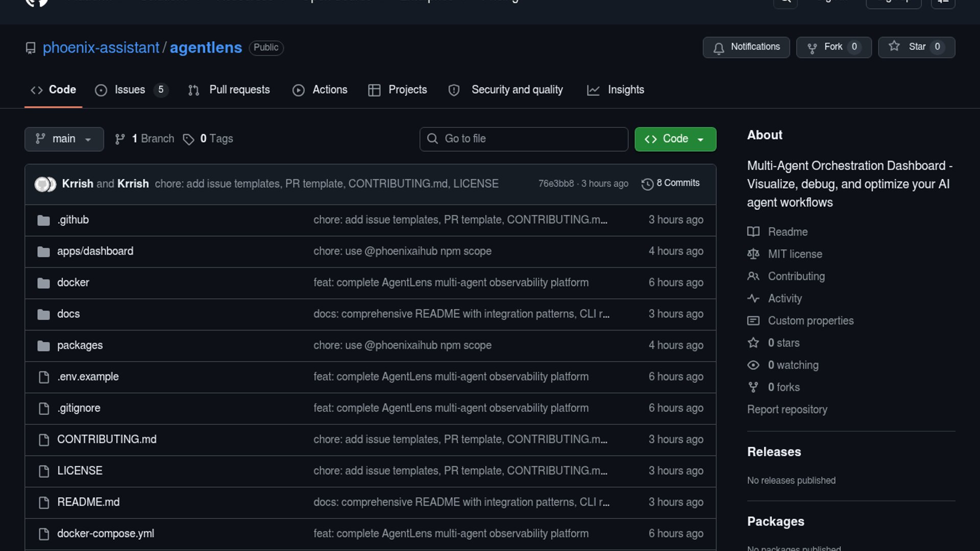The height and width of the screenshot is (551, 980).
Task: Click the Notifications bell button
Action: point(746,47)
